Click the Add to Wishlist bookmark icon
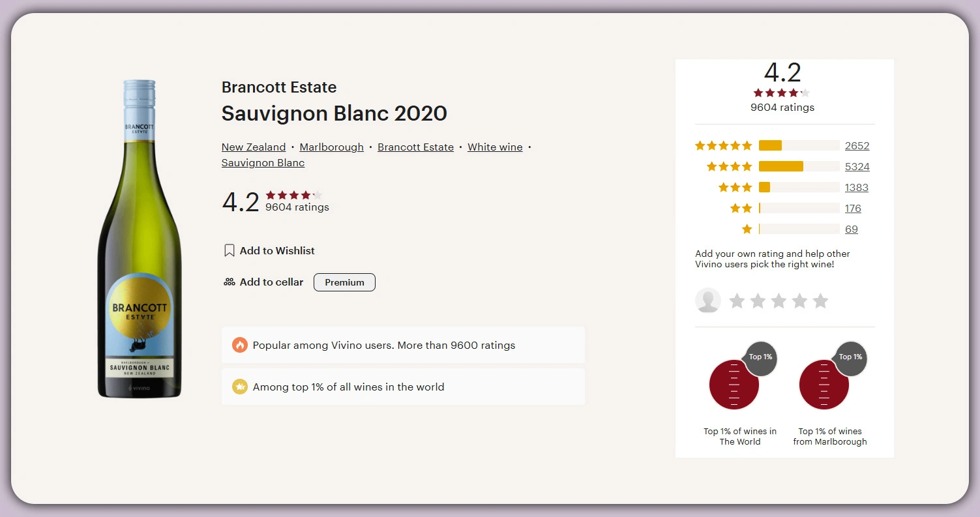The height and width of the screenshot is (517, 980). [229, 250]
